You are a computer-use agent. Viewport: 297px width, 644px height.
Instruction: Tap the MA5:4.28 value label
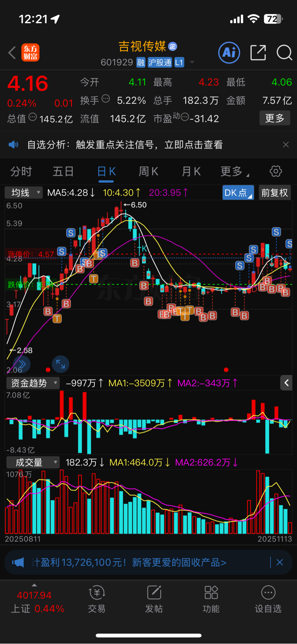71,192
